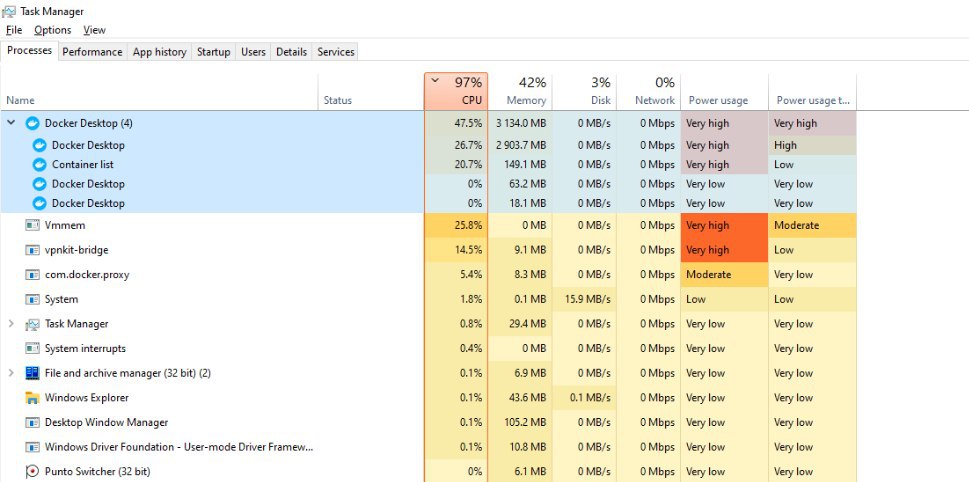The image size is (969, 482).
Task: Select the Vmmem process name
Action: coord(65,226)
